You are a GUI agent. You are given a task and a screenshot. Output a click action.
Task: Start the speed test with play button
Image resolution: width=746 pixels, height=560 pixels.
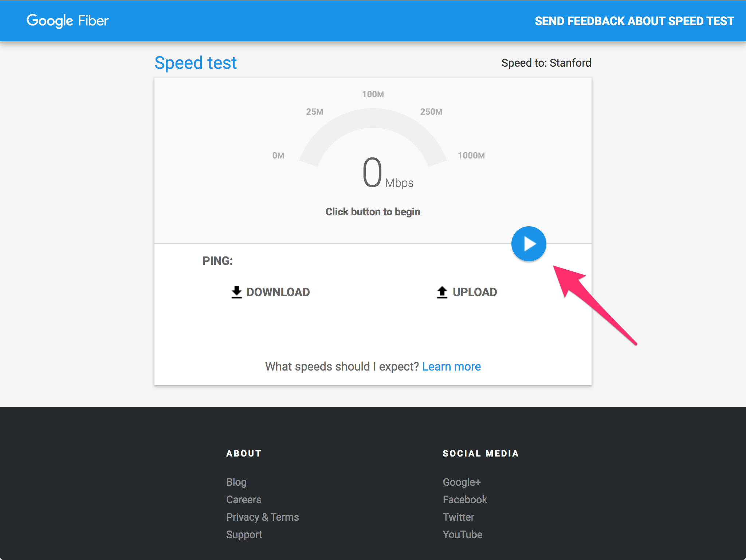coord(529,244)
